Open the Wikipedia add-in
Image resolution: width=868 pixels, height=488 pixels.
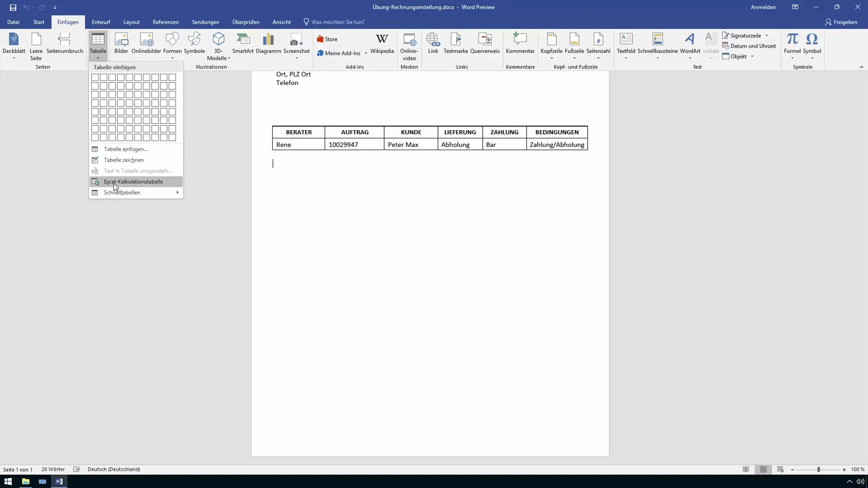coord(382,44)
